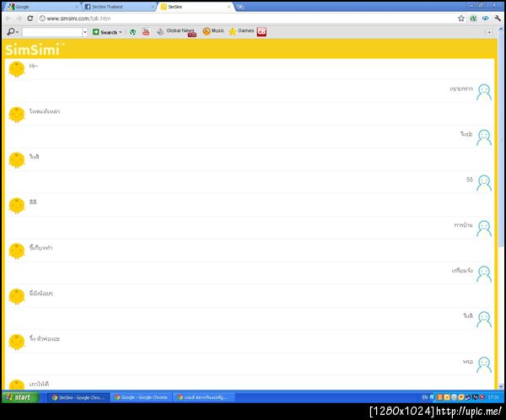The width and height of the screenshot is (506, 420).
Task: Bookmark this page with the star icon
Action: pyautogui.click(x=461, y=19)
